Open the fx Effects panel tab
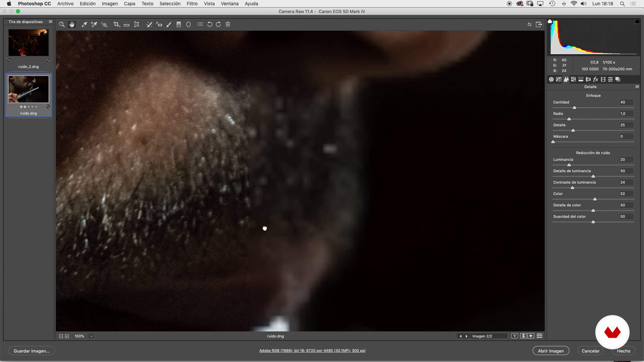The image size is (644, 362). pyautogui.click(x=596, y=79)
